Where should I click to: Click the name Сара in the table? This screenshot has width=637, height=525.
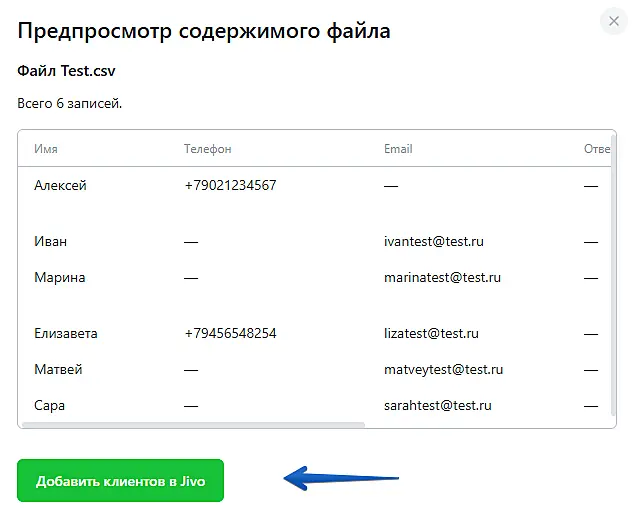(49, 405)
